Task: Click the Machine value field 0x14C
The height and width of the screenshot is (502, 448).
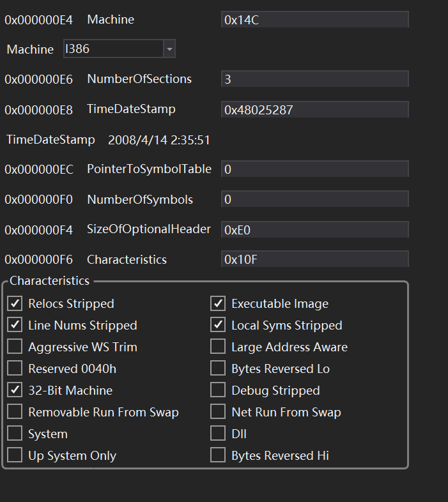Action: pyautogui.click(x=314, y=20)
